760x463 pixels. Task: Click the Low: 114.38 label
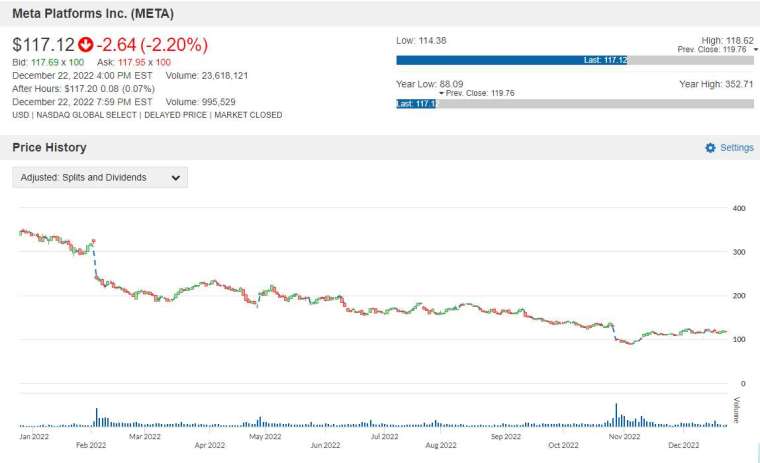(421, 41)
